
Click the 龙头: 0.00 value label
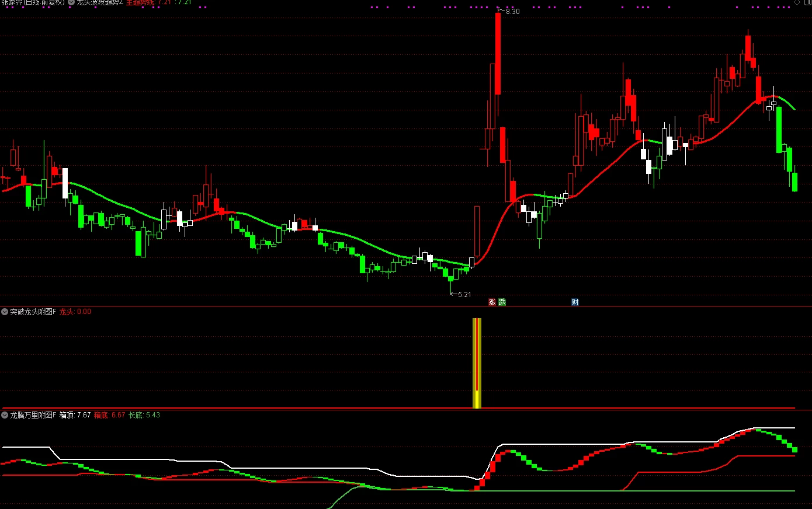(x=75, y=312)
